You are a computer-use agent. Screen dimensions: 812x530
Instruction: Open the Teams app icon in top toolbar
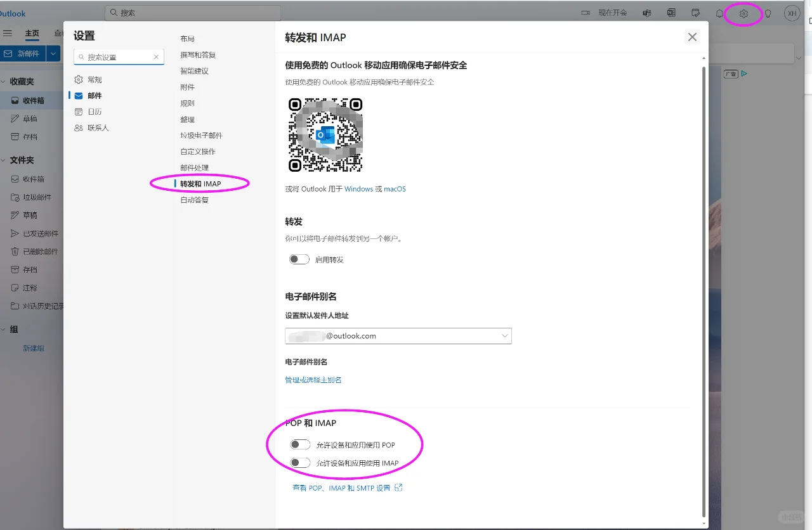click(646, 13)
